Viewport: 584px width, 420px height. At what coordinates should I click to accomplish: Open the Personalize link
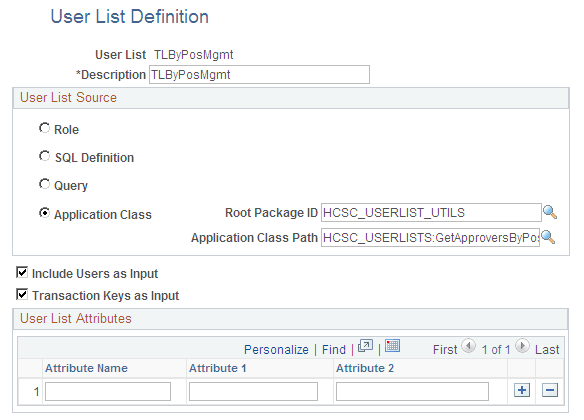point(276,350)
